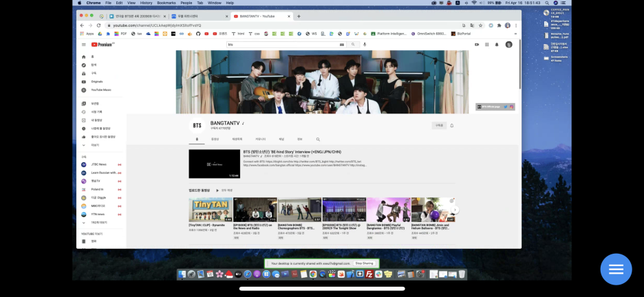The height and width of the screenshot is (297, 644).
Task: Open Explore via the sidebar compass icon
Action: coord(84,65)
